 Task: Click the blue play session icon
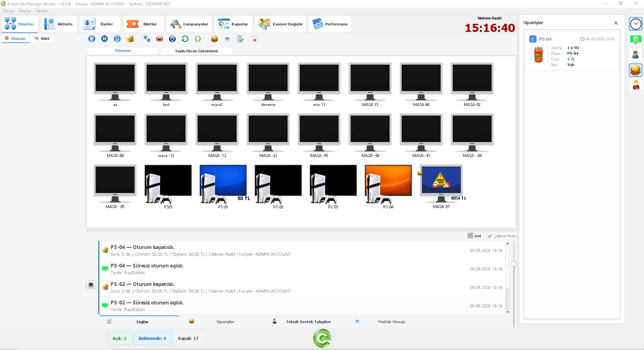[92, 39]
